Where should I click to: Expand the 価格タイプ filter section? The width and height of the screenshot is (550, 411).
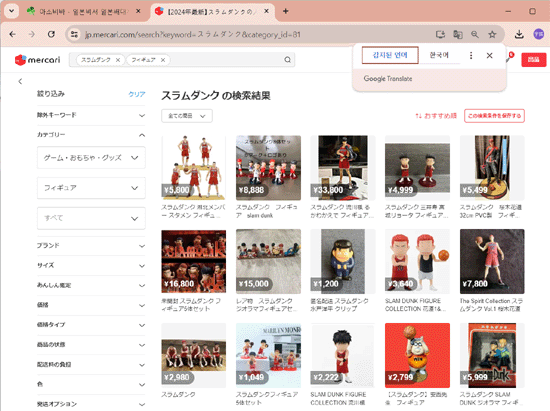pyautogui.click(x=91, y=325)
